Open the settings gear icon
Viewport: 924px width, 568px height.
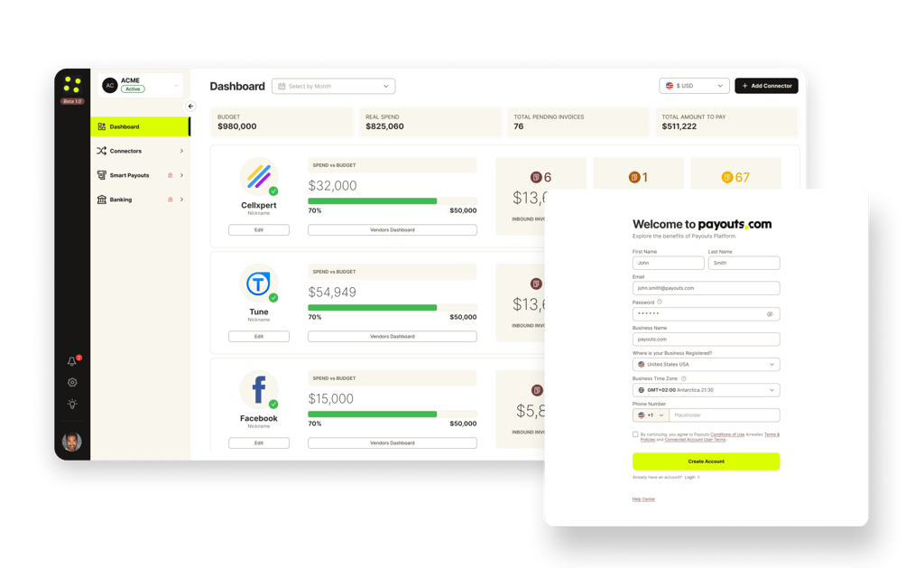(x=71, y=382)
